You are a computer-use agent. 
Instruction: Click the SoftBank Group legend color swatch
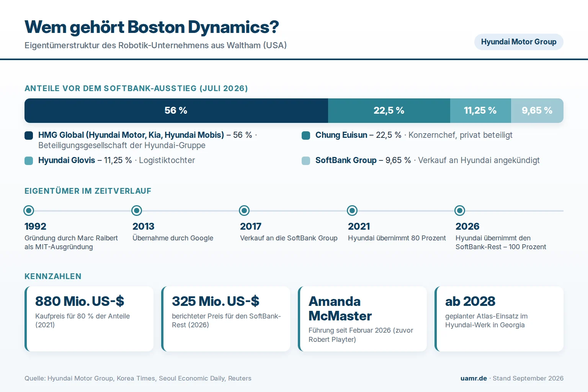pyautogui.click(x=306, y=161)
